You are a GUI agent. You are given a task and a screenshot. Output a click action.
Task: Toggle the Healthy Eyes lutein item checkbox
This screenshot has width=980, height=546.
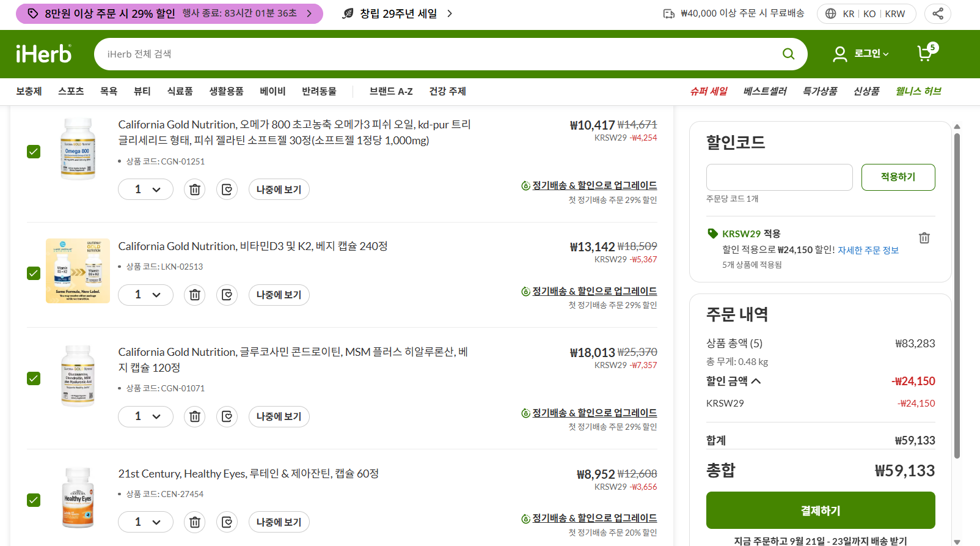(x=34, y=500)
